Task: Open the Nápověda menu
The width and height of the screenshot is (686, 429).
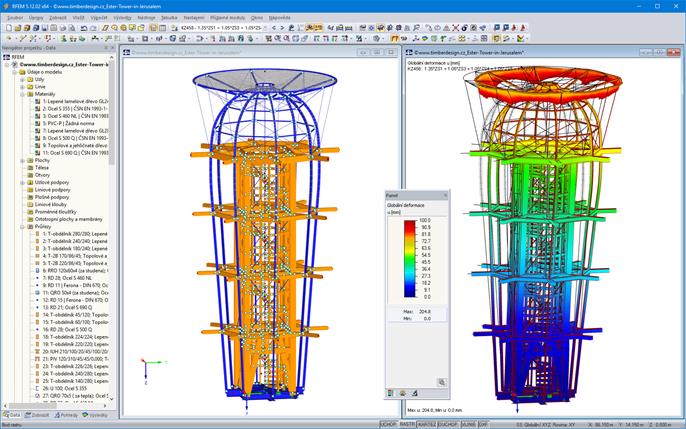Action: (x=280, y=18)
